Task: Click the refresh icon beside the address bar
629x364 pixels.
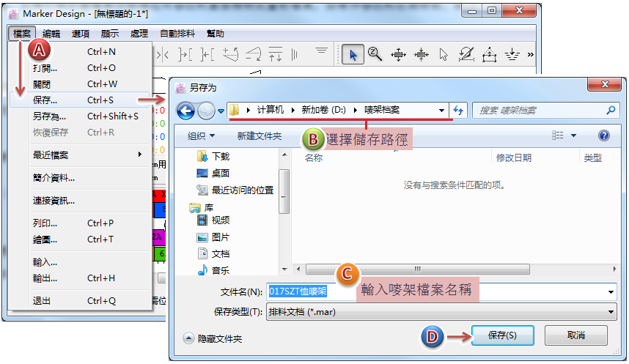Action: (459, 111)
